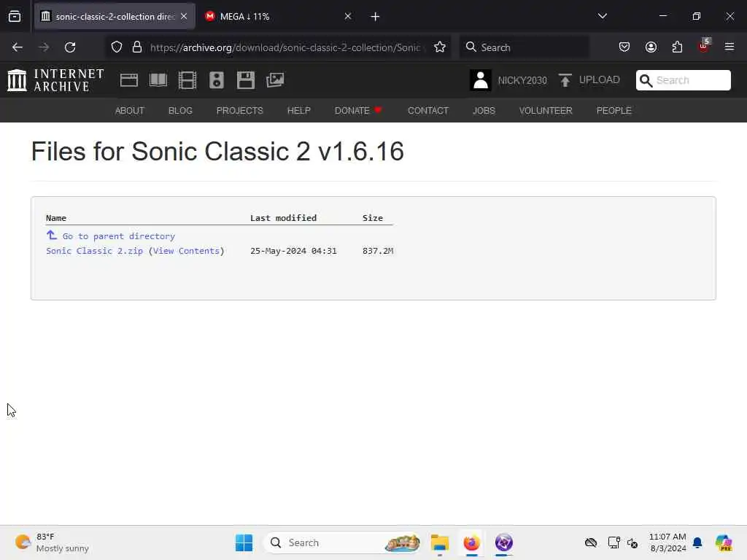Open the DONATE menu item
Viewport: 747px width, 560px height.
358,111
